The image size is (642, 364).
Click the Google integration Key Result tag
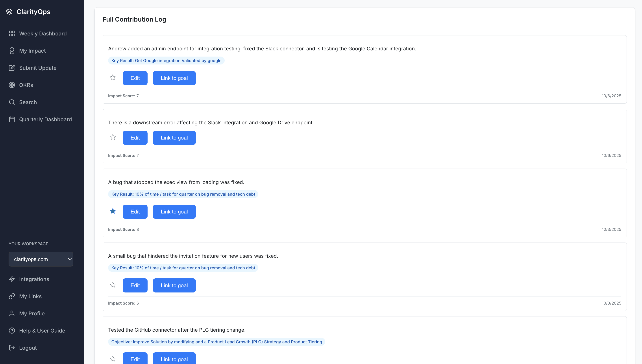pos(166,61)
